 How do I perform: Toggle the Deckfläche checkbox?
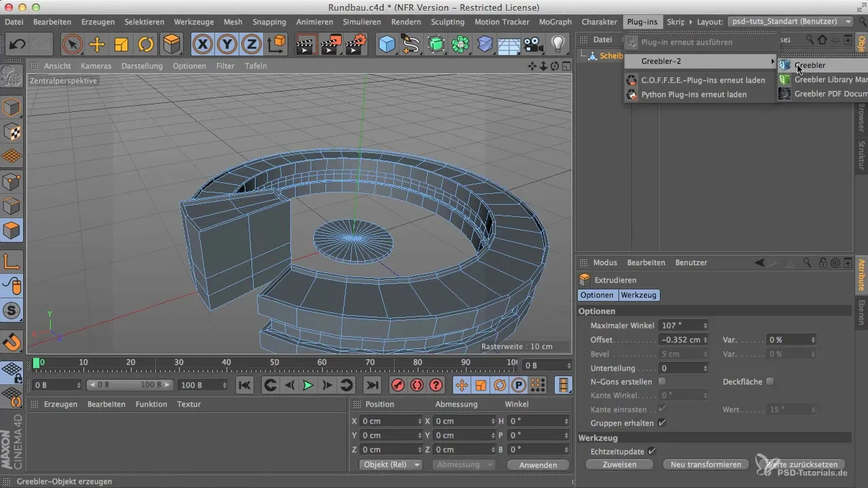point(770,382)
